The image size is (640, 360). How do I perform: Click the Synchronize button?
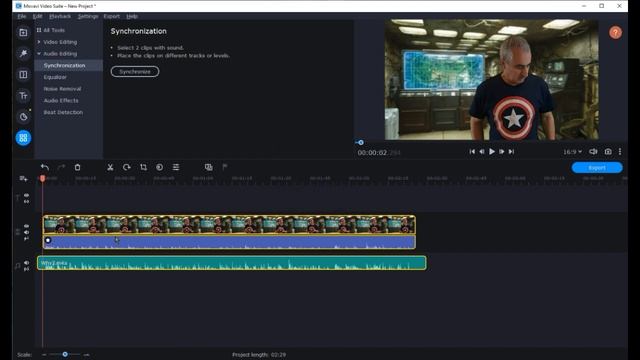(135, 71)
